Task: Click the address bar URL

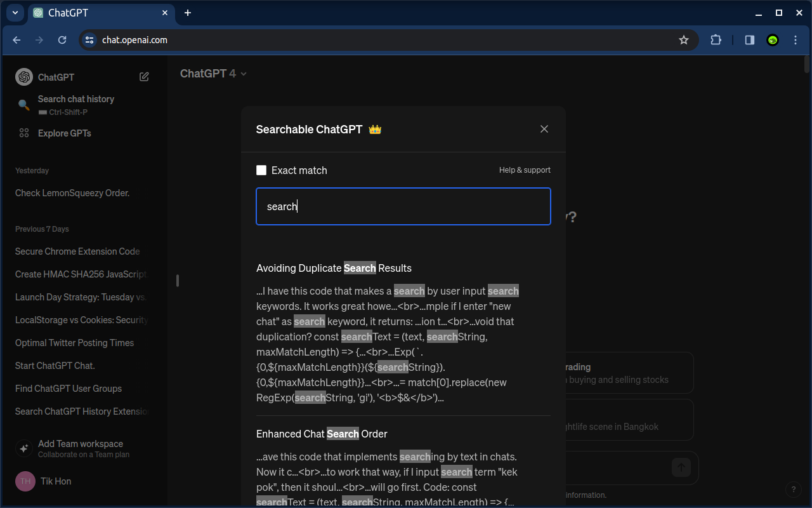Action: pyautogui.click(x=134, y=40)
